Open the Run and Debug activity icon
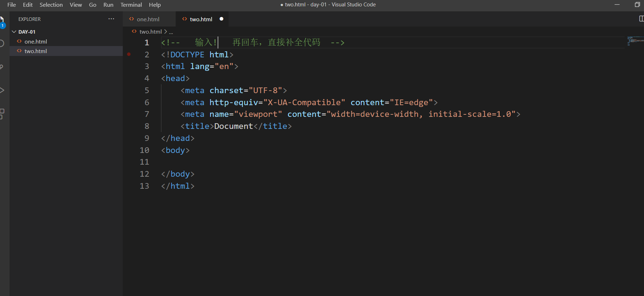Screen dimensions: 644x296 [x=2, y=90]
